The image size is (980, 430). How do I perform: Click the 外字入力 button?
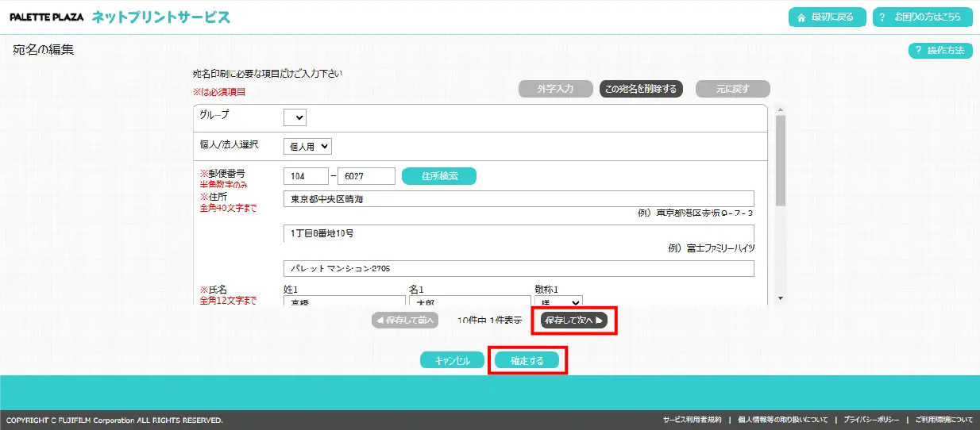555,89
